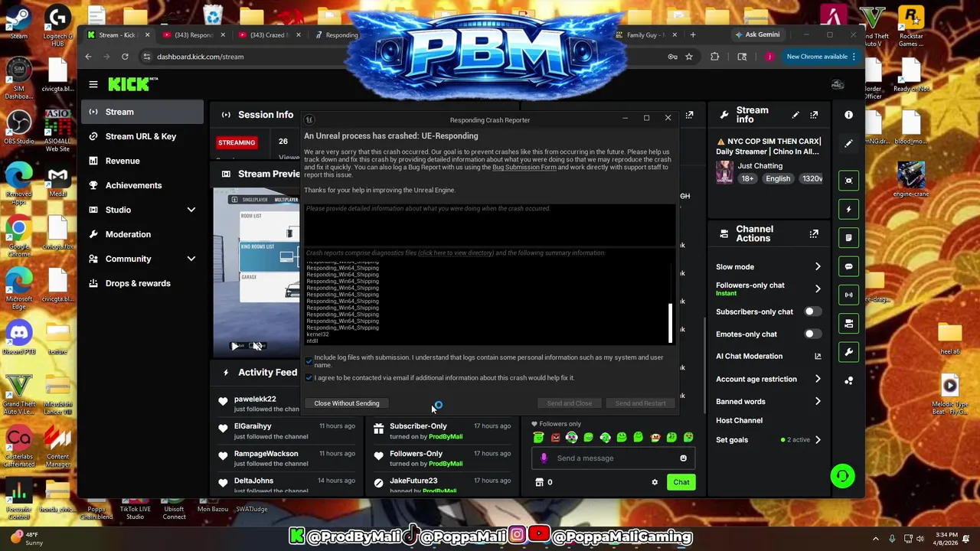
Task: Select Stream in Kick sidebar
Action: [x=142, y=112]
